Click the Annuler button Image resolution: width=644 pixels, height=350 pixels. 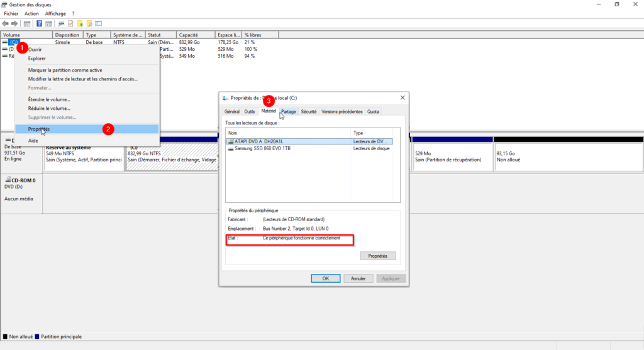358,278
